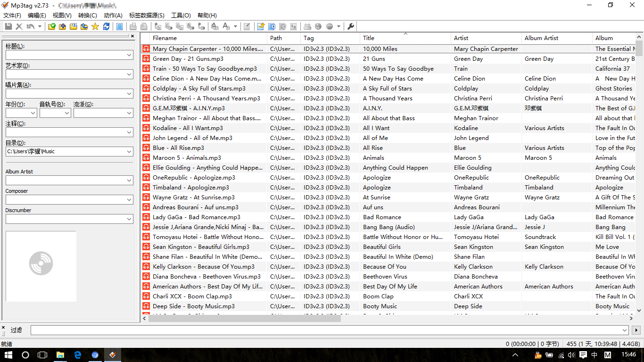Click the file icon of Coldplay row
Screen dimensions: 644x362
[146, 89]
